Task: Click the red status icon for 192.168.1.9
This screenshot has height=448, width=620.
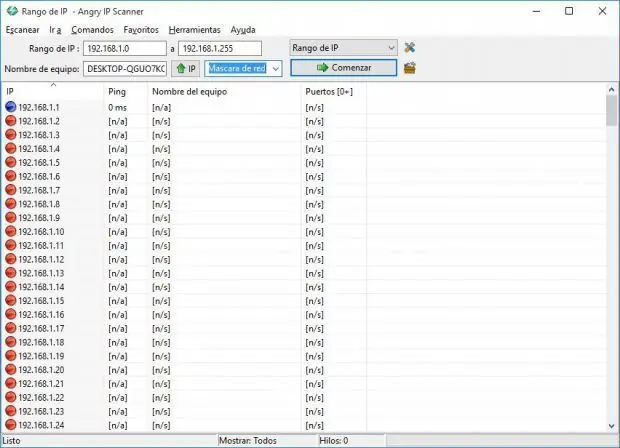Action: coord(11,218)
